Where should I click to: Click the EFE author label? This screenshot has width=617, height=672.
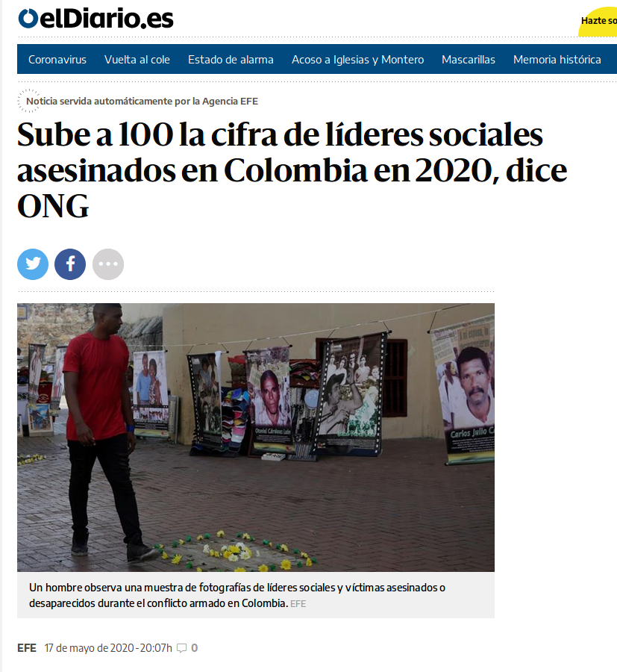coord(27,648)
